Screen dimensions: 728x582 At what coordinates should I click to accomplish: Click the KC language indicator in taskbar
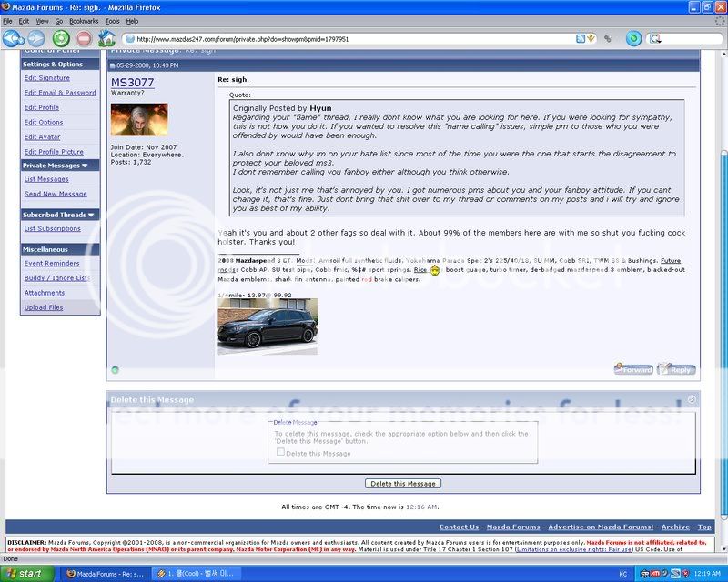coord(622,574)
